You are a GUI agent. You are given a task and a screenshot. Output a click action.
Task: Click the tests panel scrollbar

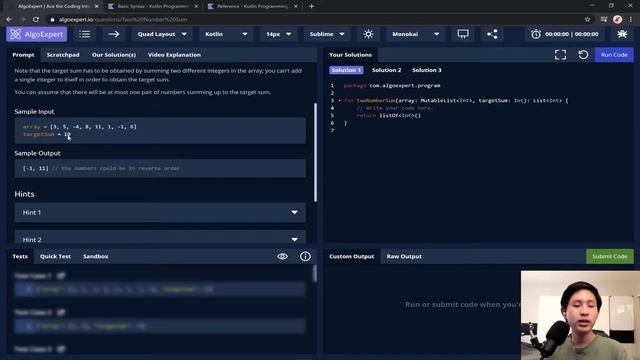click(x=315, y=273)
